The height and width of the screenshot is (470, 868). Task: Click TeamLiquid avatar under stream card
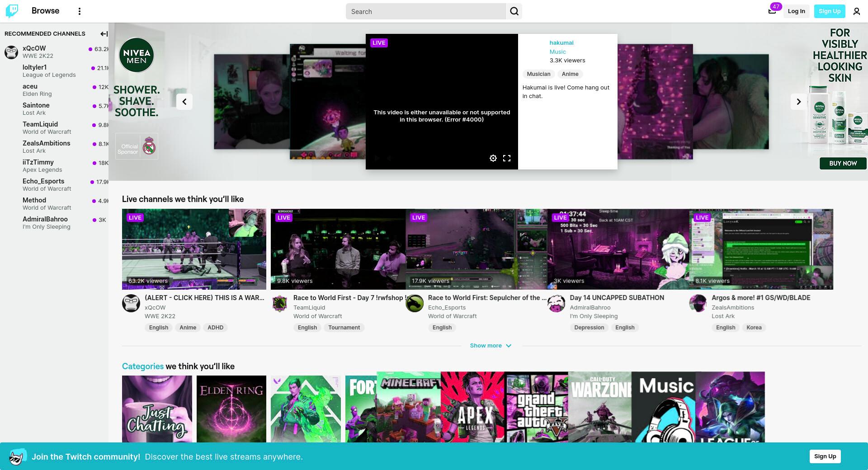click(280, 303)
